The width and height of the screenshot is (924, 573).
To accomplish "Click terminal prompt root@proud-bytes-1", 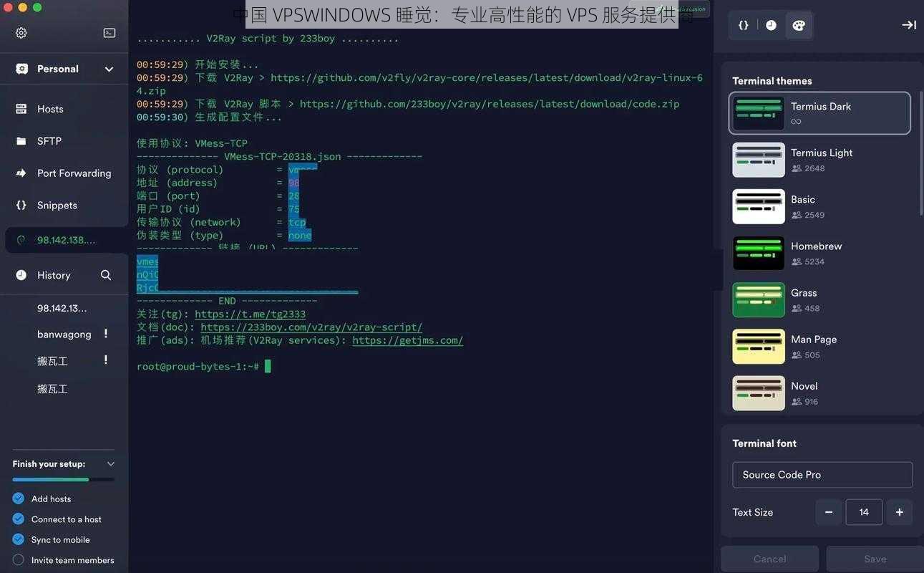I will click(198, 367).
